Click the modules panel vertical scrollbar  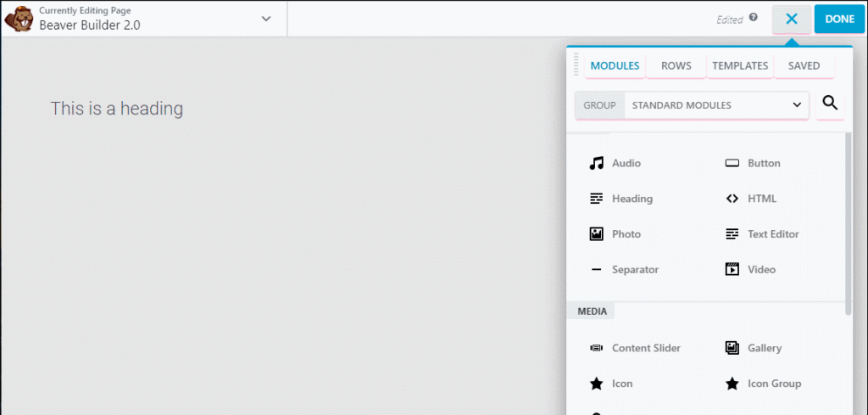coord(848,224)
